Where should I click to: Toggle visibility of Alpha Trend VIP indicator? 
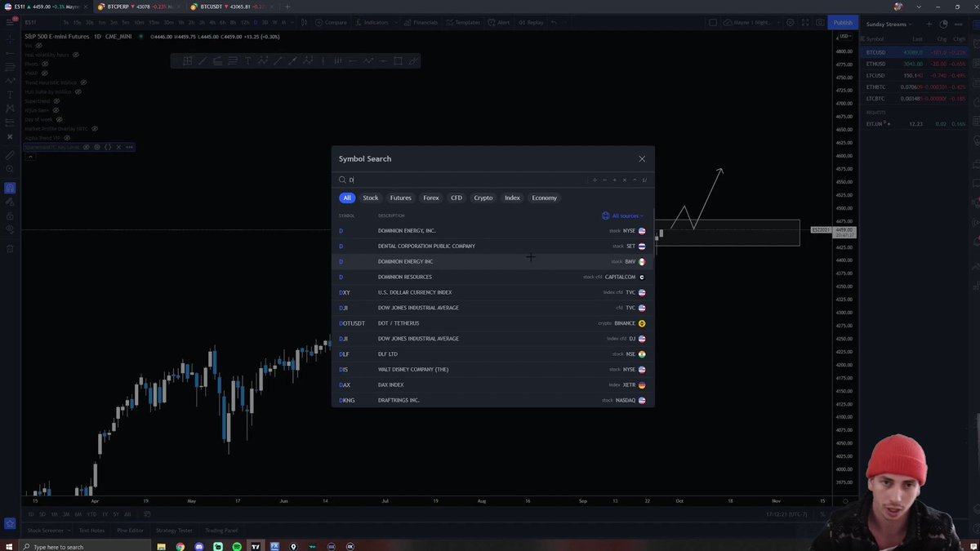(67, 138)
